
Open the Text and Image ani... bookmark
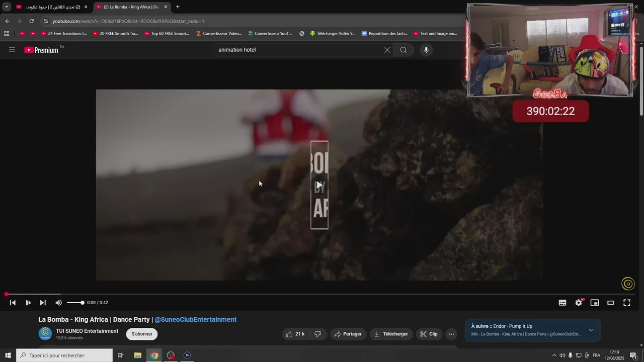[435, 34]
